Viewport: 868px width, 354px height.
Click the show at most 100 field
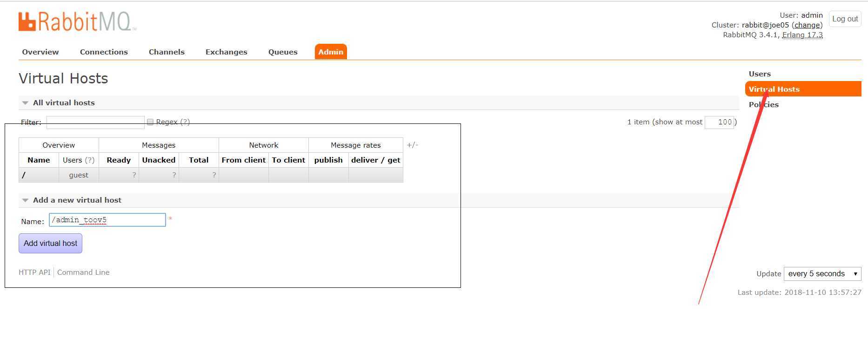pos(719,122)
